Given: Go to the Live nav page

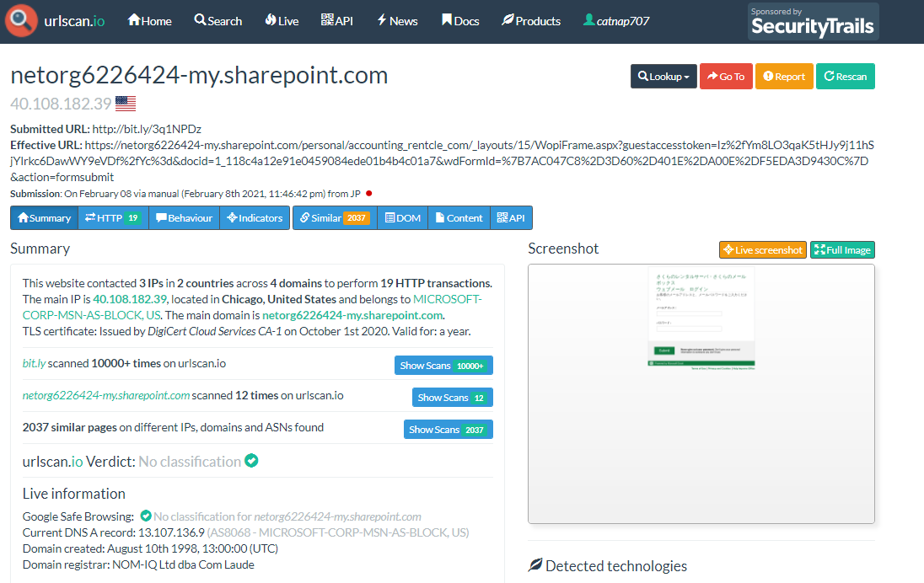Looking at the screenshot, I should point(282,21).
